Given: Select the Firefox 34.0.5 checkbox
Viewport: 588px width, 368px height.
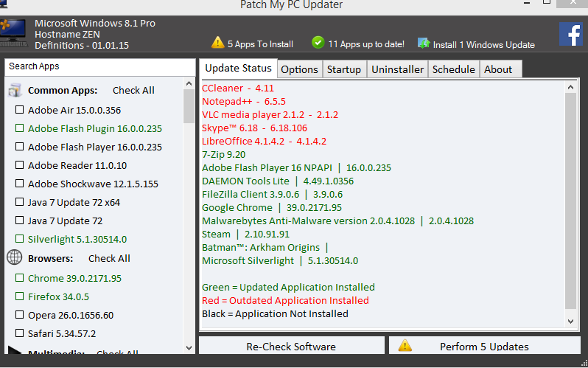Looking at the screenshot, I should tap(19, 296).
